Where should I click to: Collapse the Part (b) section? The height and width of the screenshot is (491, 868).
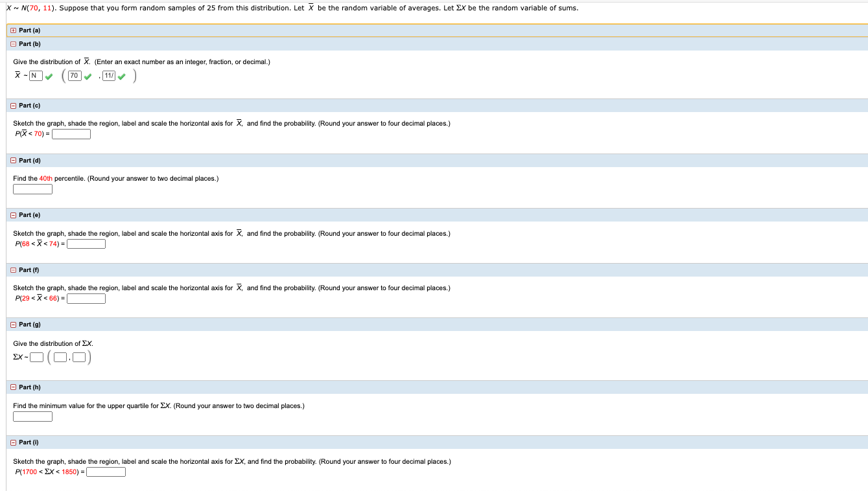pyautogui.click(x=13, y=43)
